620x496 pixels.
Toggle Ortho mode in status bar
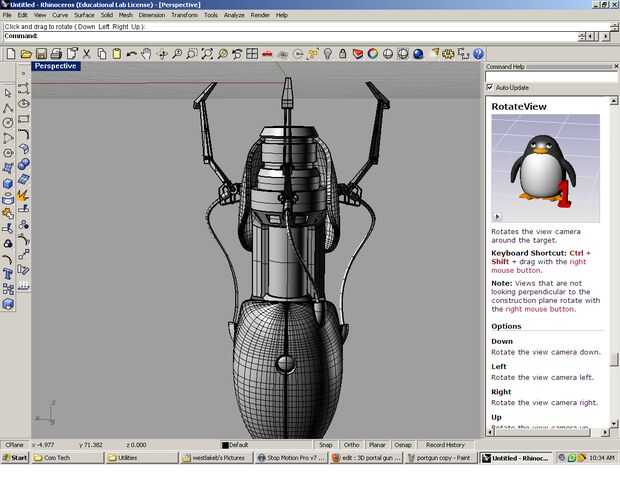tap(351, 444)
